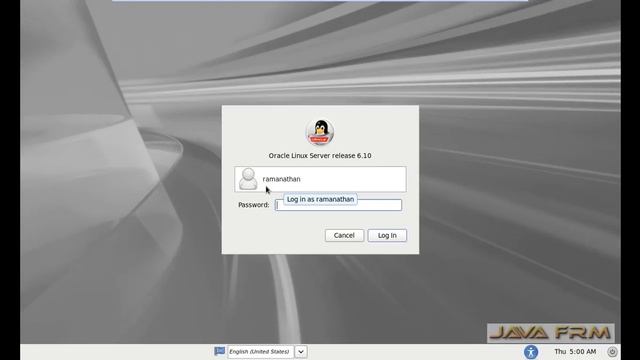
Task: Open the language dropdown arrow
Action: click(x=301, y=351)
